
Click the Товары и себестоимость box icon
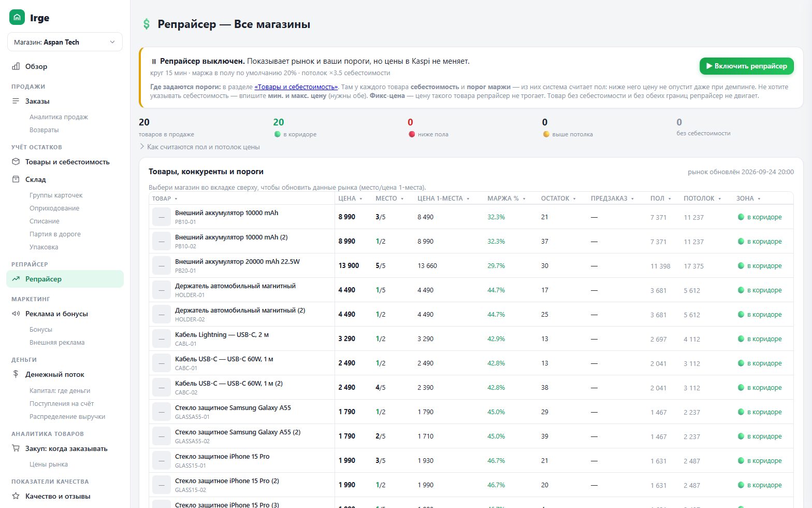(x=16, y=162)
